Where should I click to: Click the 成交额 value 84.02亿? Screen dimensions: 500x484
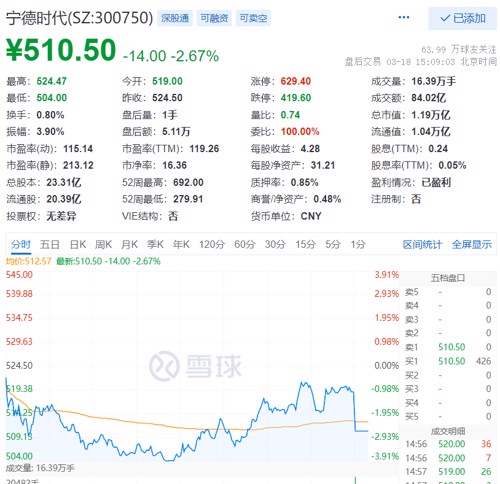pyautogui.click(x=428, y=98)
